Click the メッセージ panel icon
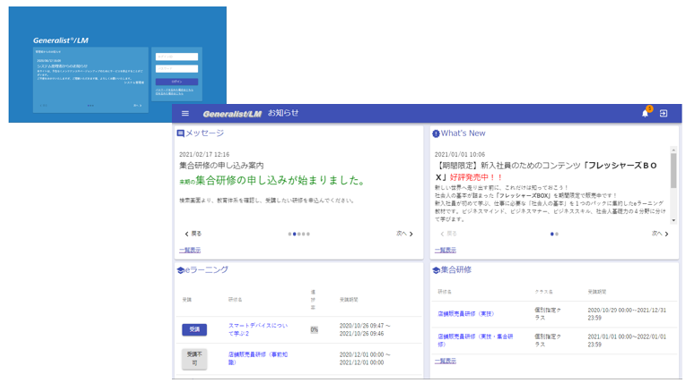 click(x=180, y=133)
